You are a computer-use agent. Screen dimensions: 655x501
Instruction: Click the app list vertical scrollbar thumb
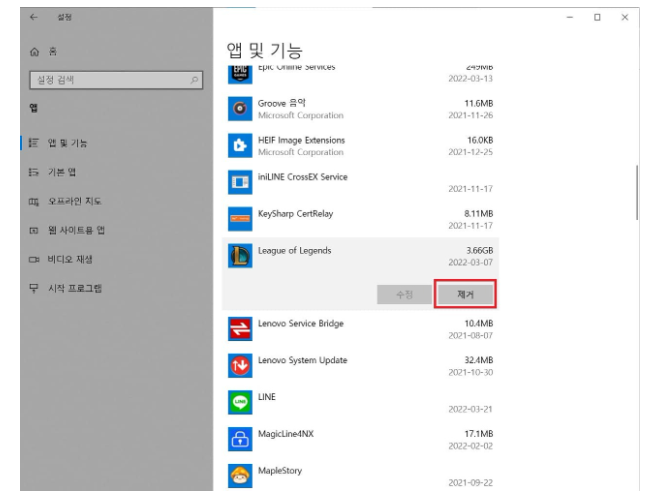637,192
